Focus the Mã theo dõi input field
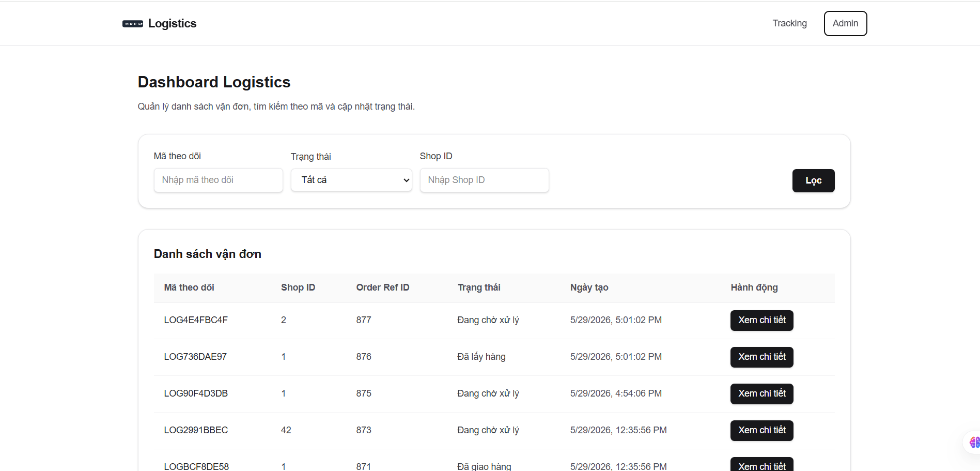 coord(218,180)
